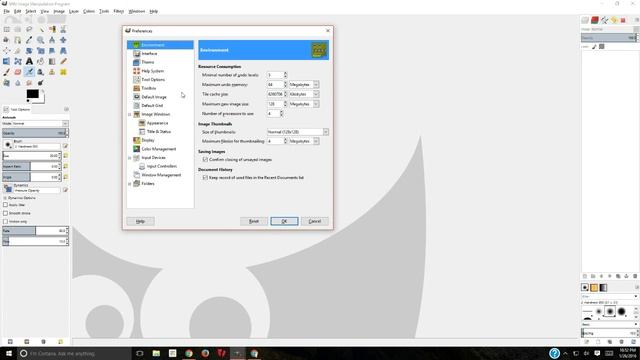Open Maximum undo memory unit dropdown
Image resolution: width=640 pixels, height=360 pixels.
tap(304, 84)
